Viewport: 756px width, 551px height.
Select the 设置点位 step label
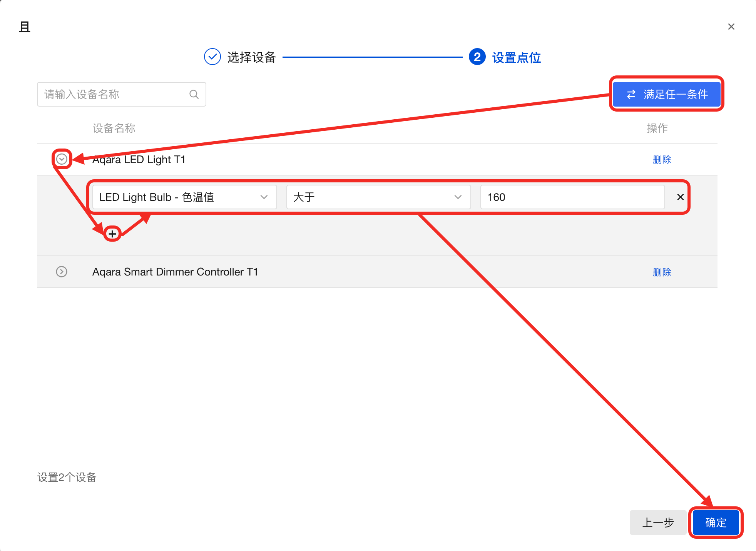(516, 58)
